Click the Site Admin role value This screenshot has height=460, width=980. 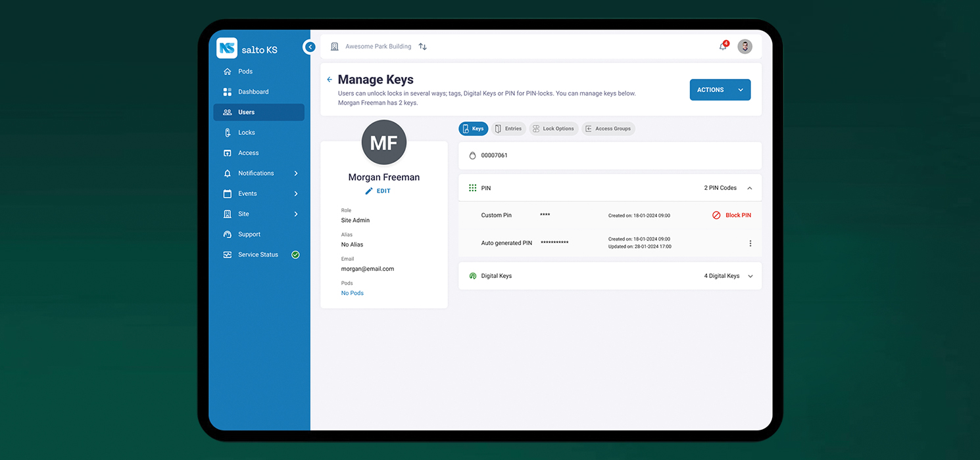pyautogui.click(x=355, y=220)
